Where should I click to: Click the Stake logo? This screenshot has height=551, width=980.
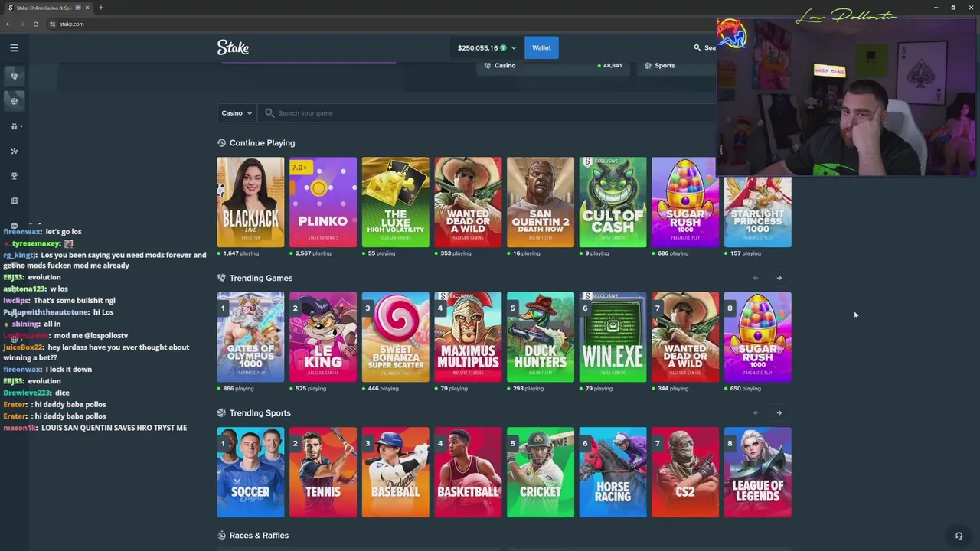(x=233, y=47)
